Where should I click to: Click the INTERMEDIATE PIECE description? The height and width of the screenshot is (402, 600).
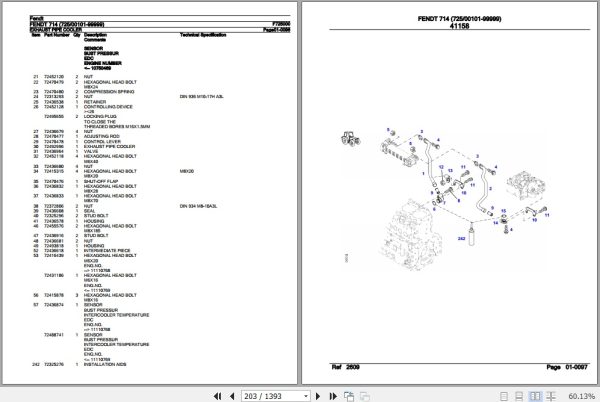tap(107, 251)
